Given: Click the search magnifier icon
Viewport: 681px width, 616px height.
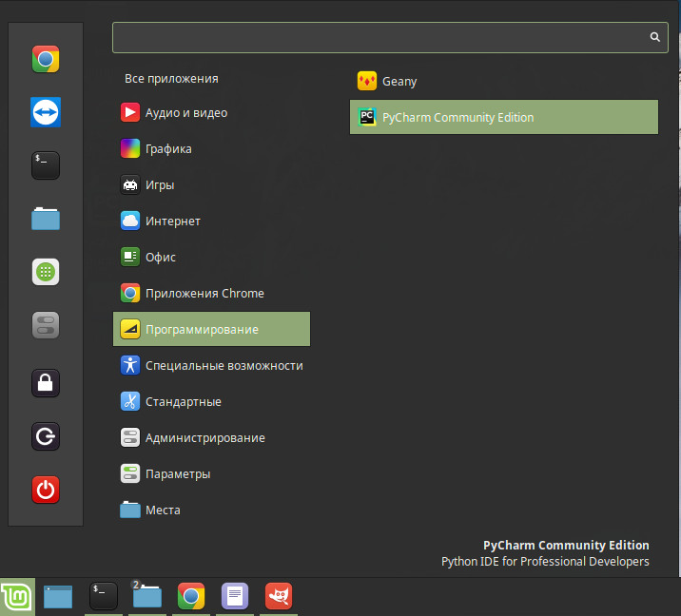Looking at the screenshot, I should pyautogui.click(x=655, y=37).
